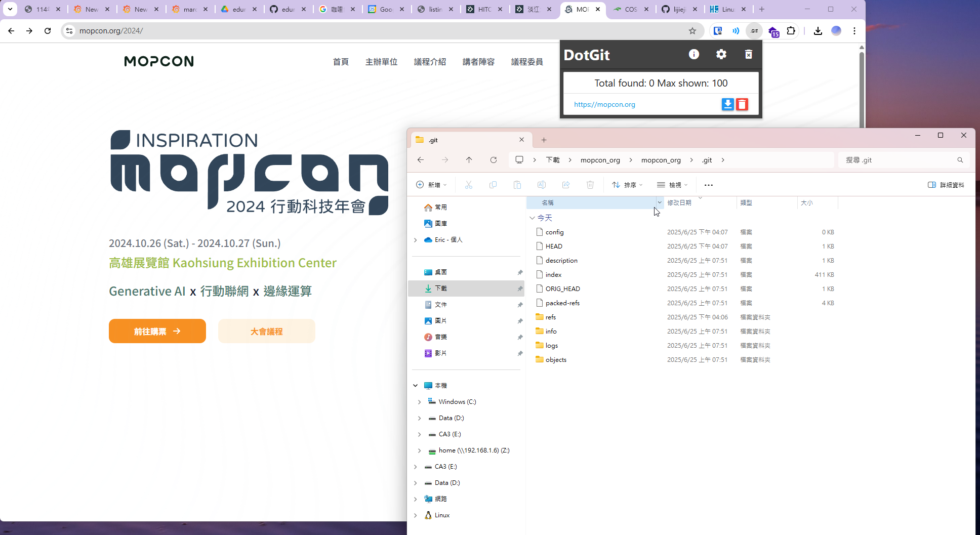Expand Eric - 個人 OneDrive node
The image size is (980, 535).
416,240
